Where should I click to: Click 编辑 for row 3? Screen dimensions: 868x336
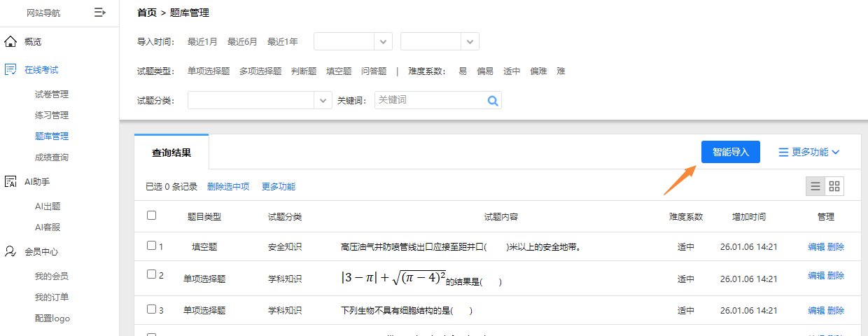(x=816, y=310)
